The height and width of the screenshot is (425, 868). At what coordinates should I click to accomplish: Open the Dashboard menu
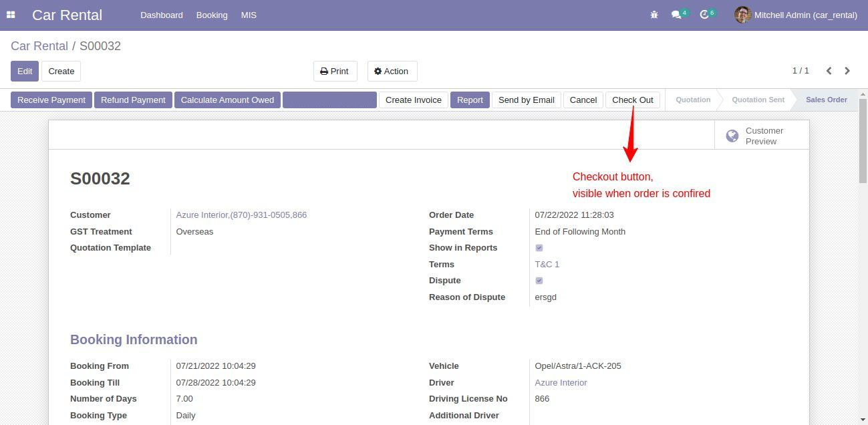[x=161, y=15]
